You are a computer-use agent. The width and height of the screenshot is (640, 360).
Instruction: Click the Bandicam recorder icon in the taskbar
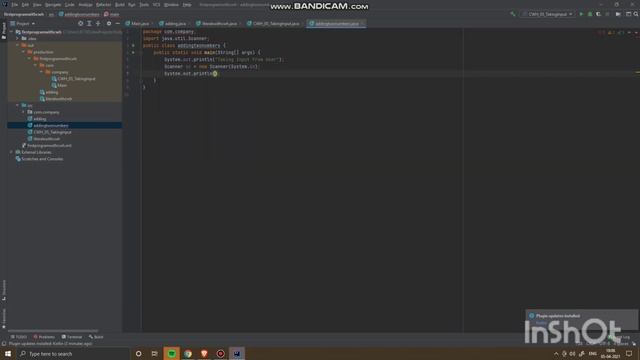(x=220, y=353)
